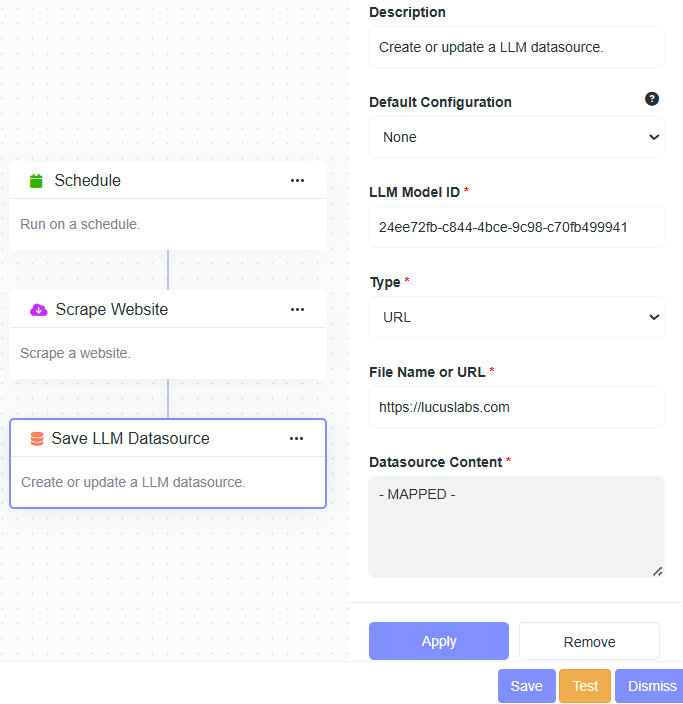Click the Default Configuration help question icon
The image size is (683, 704).
652,99
